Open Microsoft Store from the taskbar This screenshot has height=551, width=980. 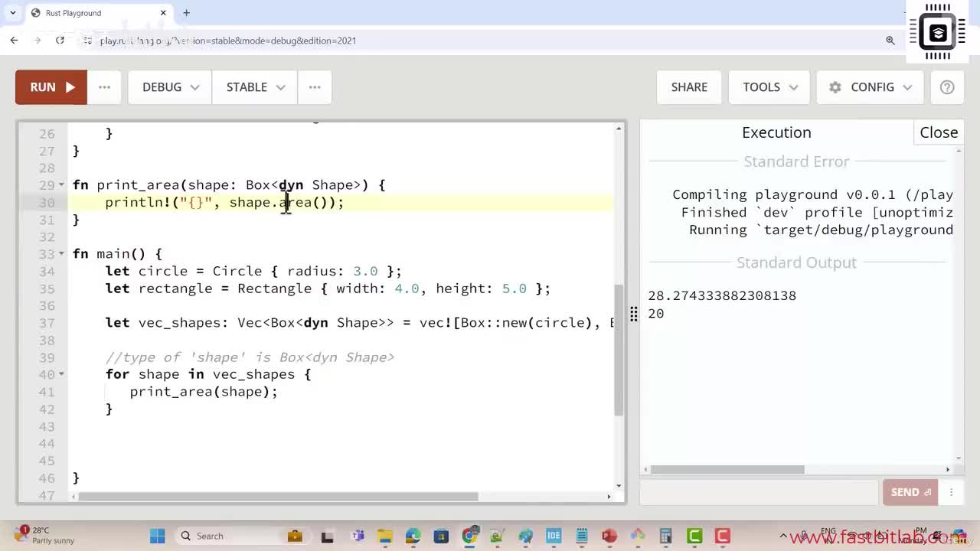tap(441, 536)
